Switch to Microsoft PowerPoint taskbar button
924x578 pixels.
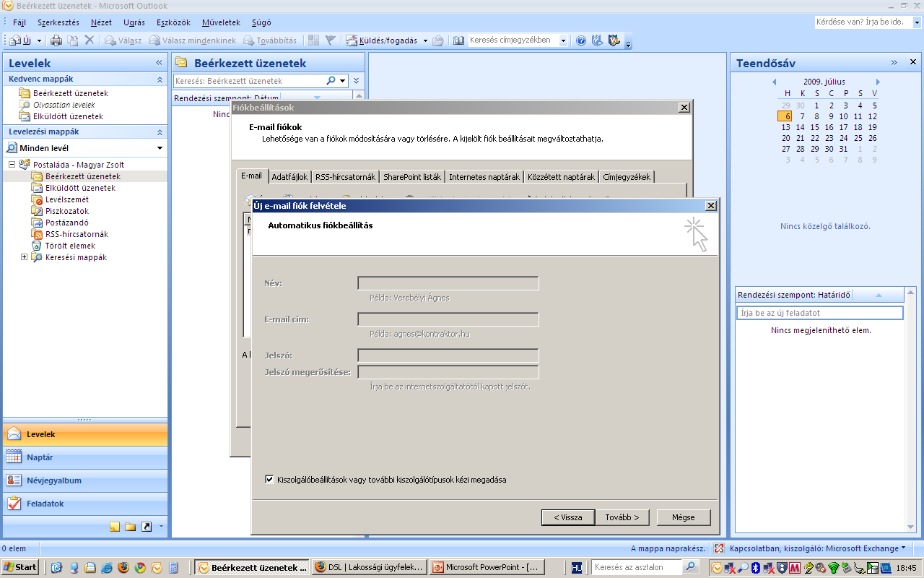click(x=488, y=567)
